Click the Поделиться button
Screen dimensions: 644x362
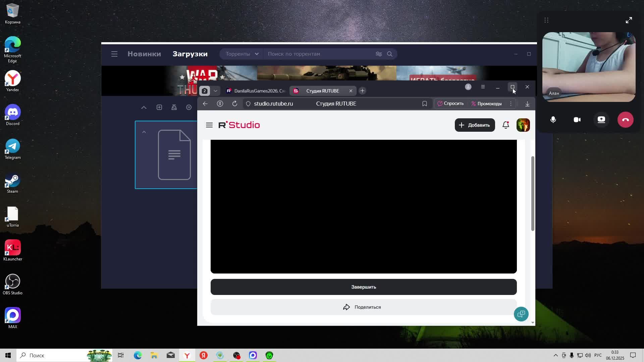coord(363,307)
